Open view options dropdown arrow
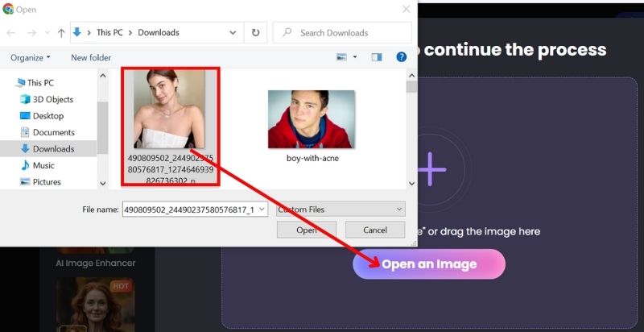The image size is (644, 332). tap(355, 57)
